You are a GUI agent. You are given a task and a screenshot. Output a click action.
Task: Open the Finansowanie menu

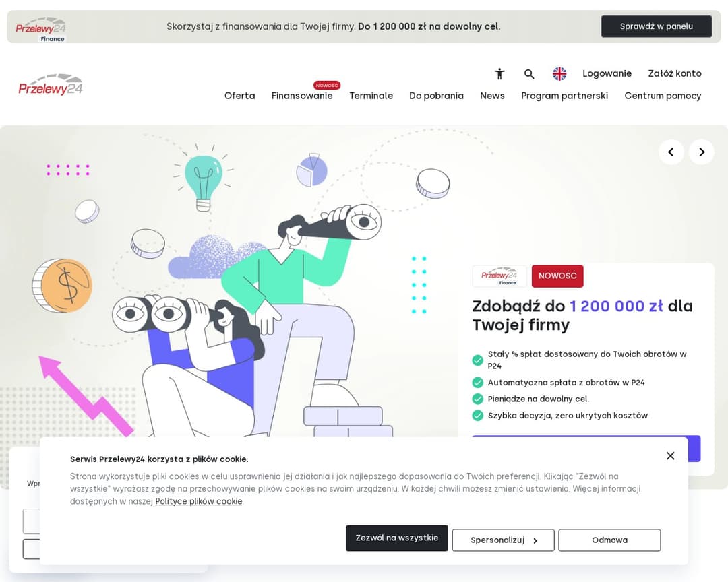(x=302, y=96)
